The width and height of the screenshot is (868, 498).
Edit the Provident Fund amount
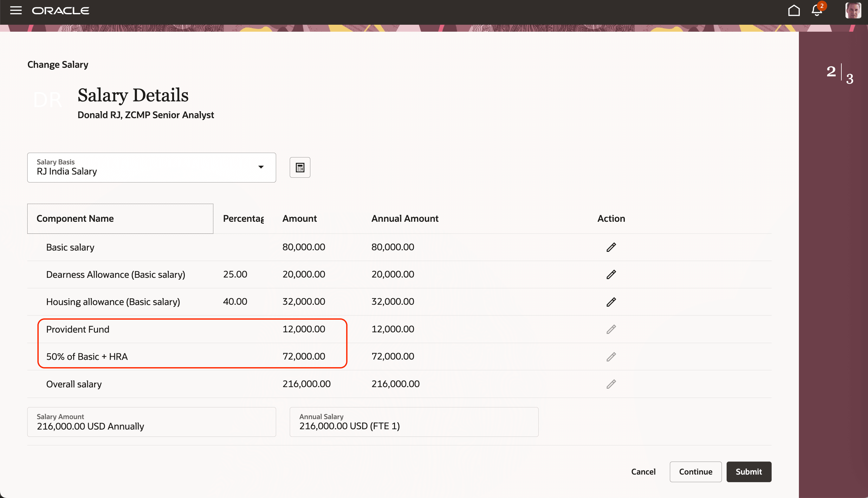click(611, 329)
